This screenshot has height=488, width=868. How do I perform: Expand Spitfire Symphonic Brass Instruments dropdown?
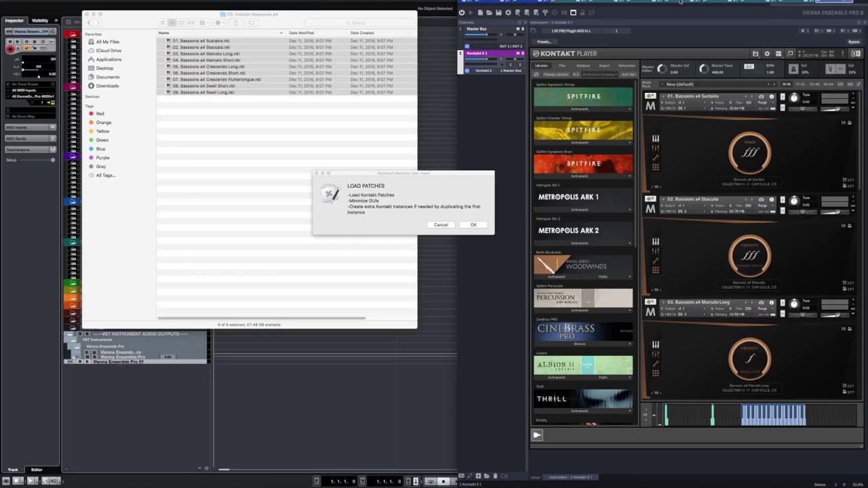pos(583,176)
